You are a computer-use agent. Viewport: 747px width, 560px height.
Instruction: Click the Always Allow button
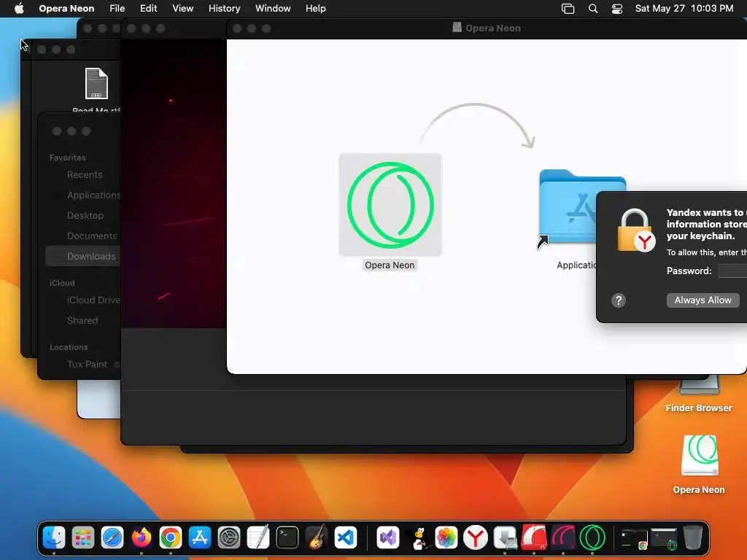coord(703,300)
